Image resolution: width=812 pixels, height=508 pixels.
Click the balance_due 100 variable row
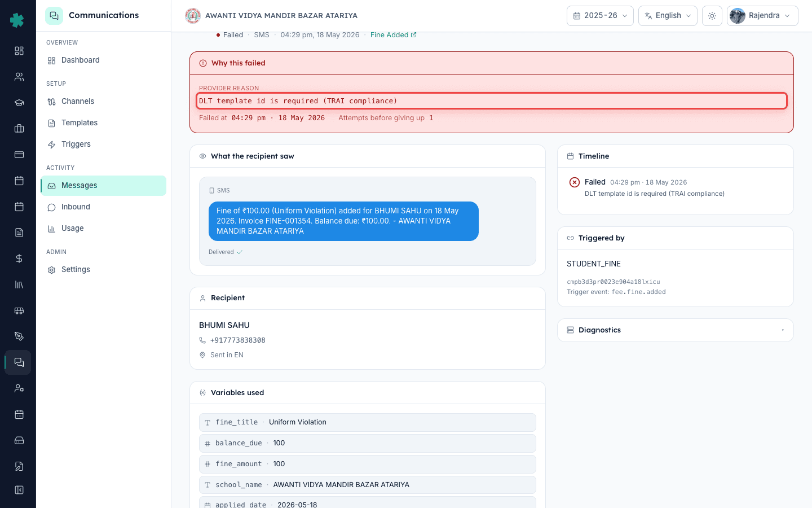pos(368,443)
